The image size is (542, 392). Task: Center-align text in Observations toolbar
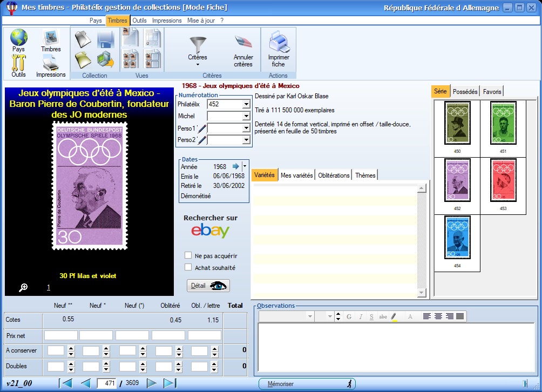pos(438,316)
